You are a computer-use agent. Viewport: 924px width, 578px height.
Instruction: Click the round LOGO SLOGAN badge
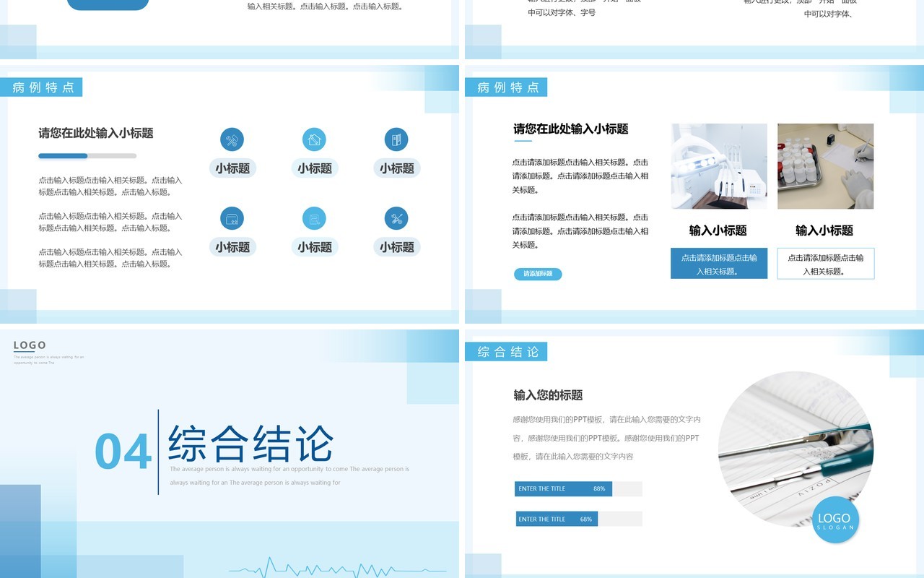pyautogui.click(x=834, y=520)
